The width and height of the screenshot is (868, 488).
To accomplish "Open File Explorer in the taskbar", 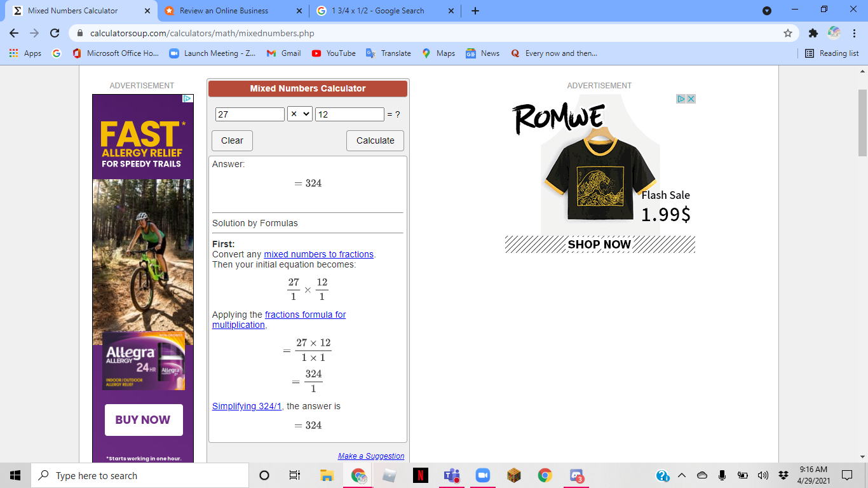I will [x=327, y=475].
